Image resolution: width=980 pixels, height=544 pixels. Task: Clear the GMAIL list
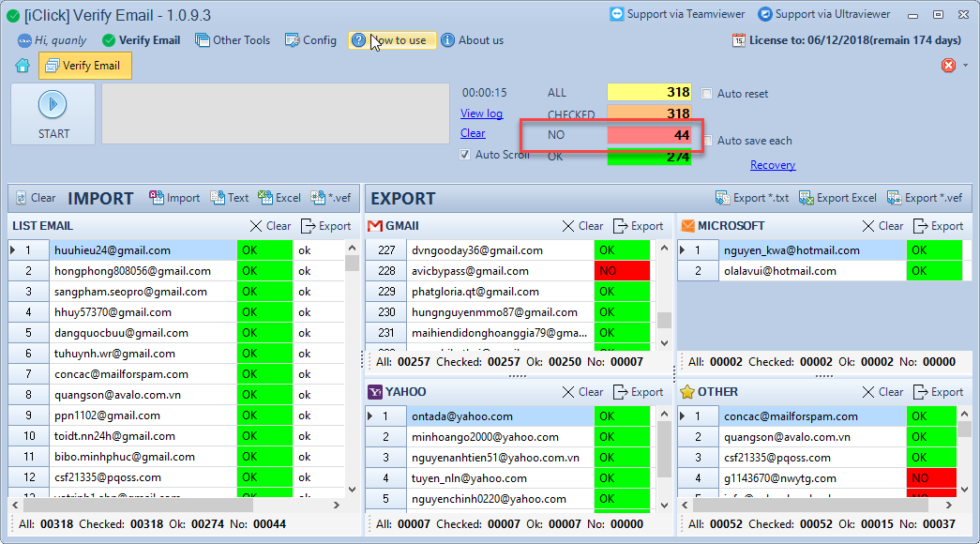coord(582,226)
